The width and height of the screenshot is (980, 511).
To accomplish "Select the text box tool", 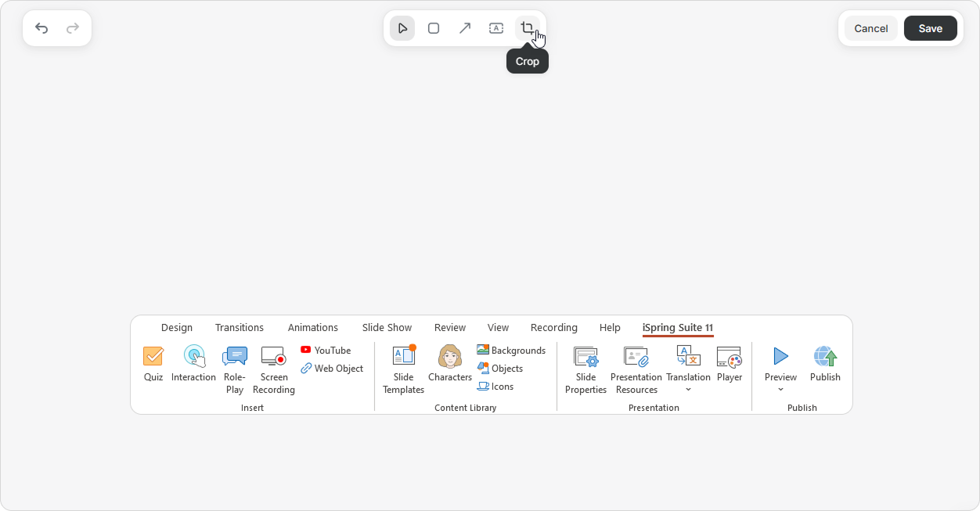I will (x=496, y=28).
